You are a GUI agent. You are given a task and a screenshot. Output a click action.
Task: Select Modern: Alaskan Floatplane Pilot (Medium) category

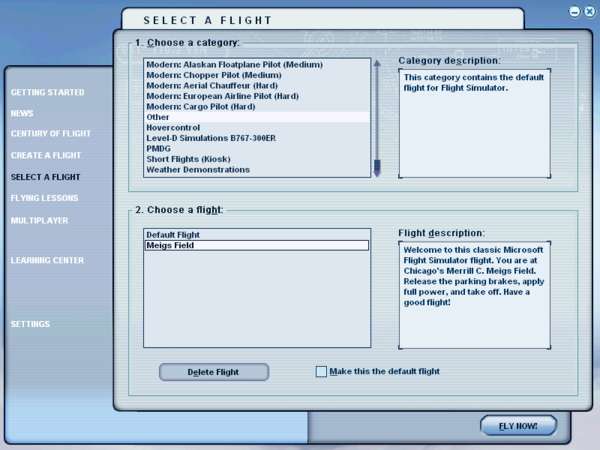tap(256, 64)
